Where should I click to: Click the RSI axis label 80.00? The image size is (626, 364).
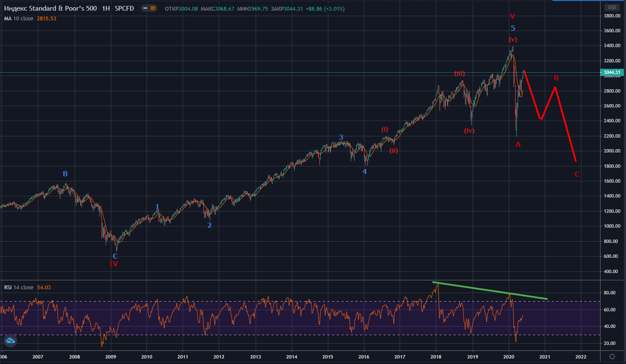point(609,293)
